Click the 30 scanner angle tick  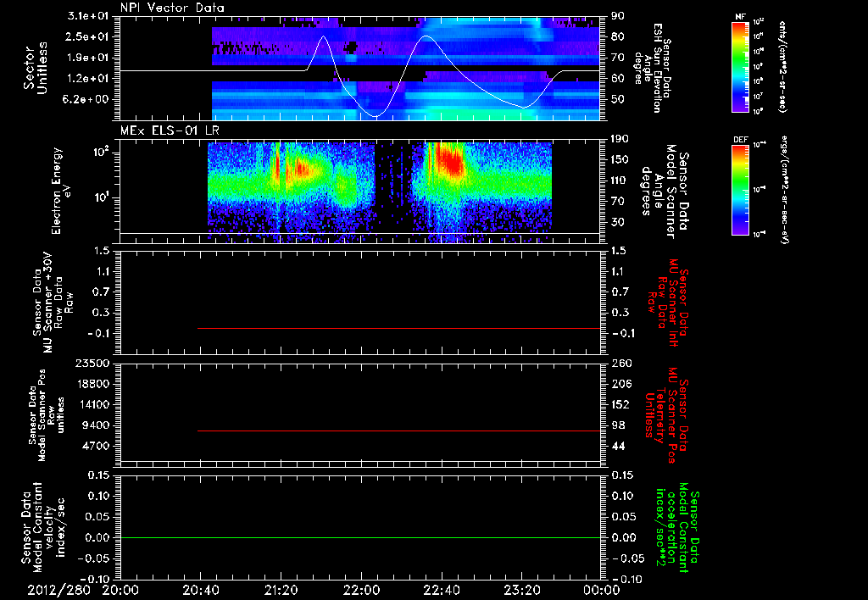coord(618,222)
